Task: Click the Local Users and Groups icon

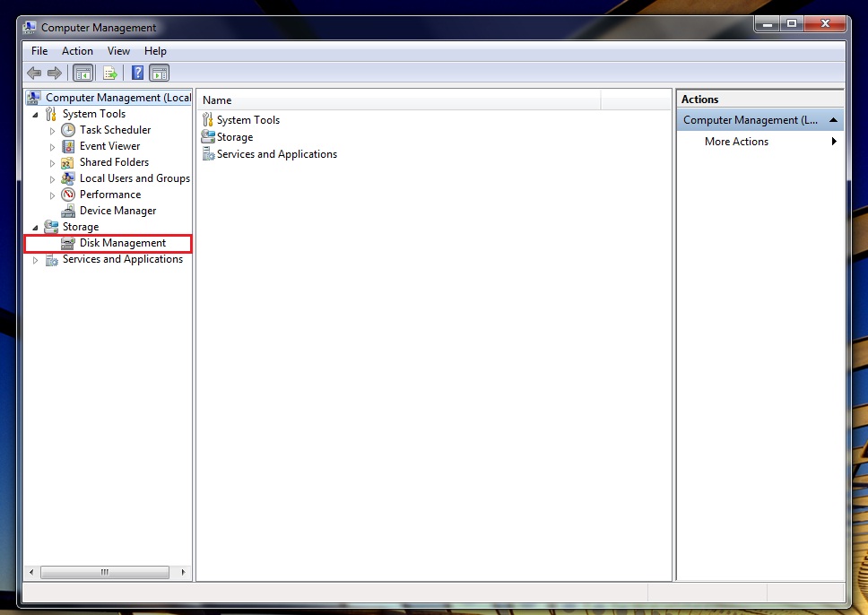Action: 68,178
